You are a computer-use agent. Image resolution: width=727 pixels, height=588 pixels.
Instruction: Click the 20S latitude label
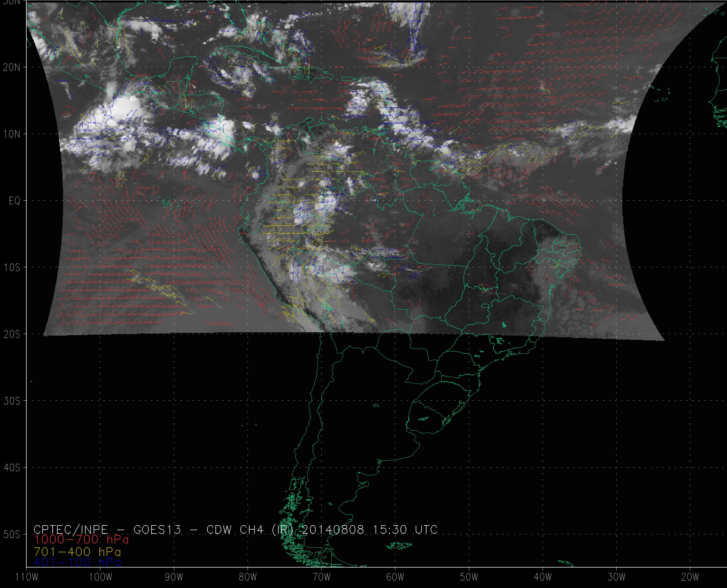[12, 334]
